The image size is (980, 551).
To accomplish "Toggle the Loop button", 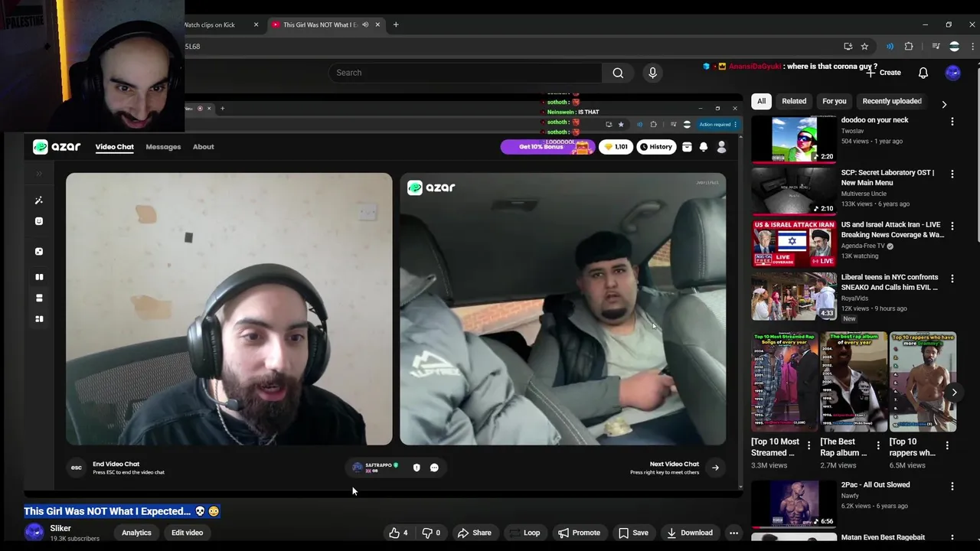I will coord(524,533).
